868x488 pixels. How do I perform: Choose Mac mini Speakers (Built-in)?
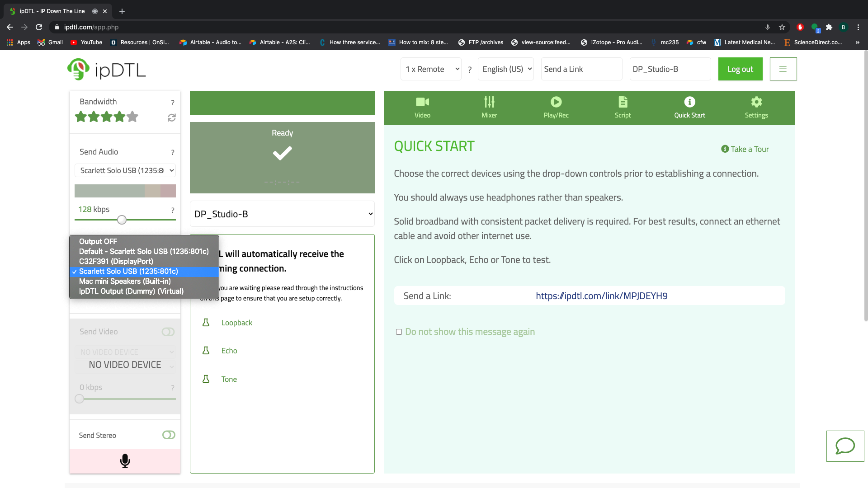(x=144, y=282)
